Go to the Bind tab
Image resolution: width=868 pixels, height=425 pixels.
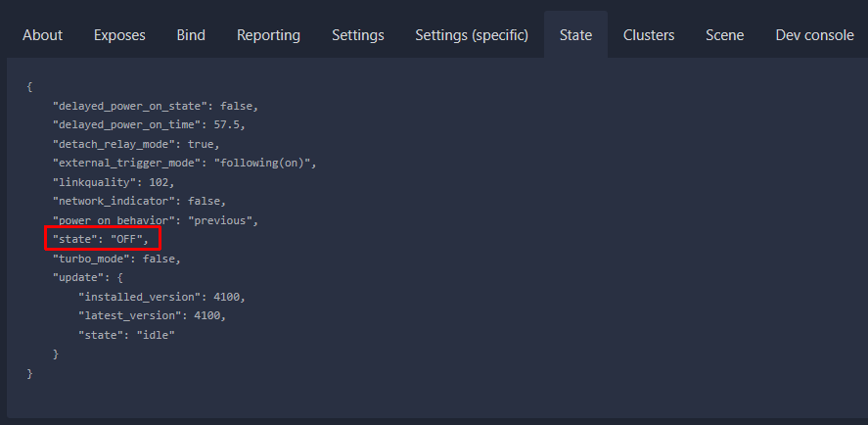191,35
